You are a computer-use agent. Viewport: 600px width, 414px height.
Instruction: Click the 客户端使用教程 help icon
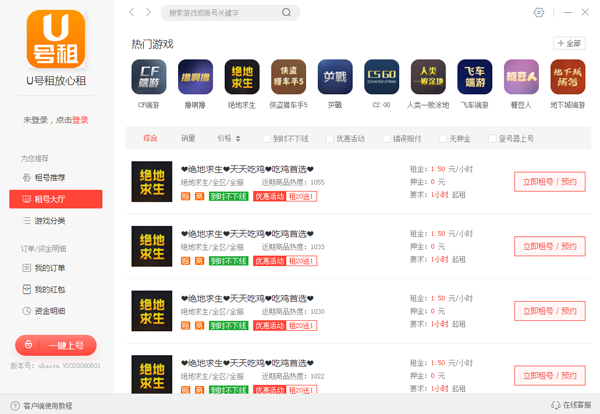(15, 406)
